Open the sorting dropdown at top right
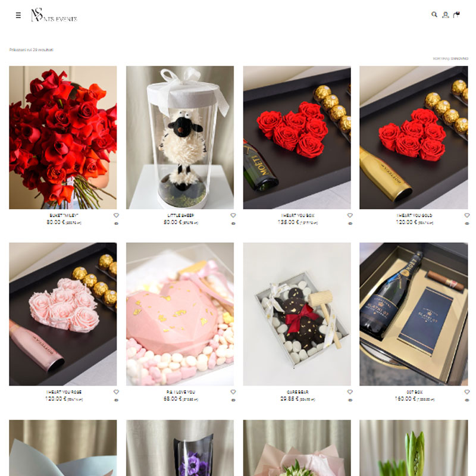 point(450,58)
